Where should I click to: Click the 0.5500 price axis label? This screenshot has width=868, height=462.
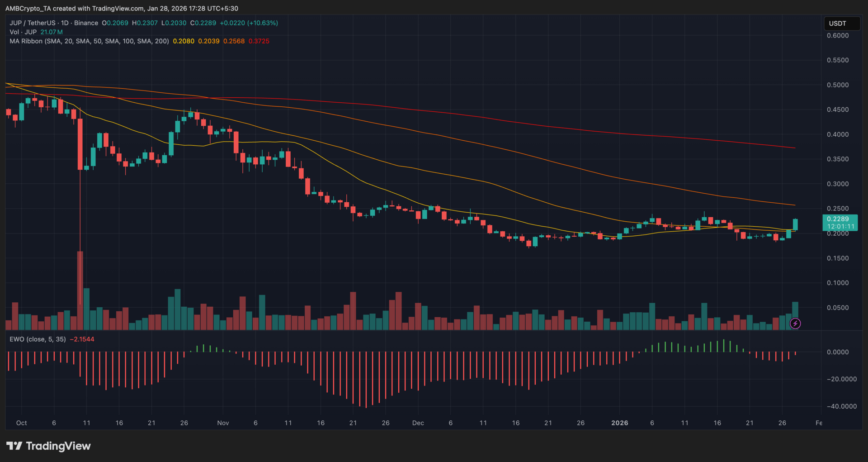(x=838, y=60)
